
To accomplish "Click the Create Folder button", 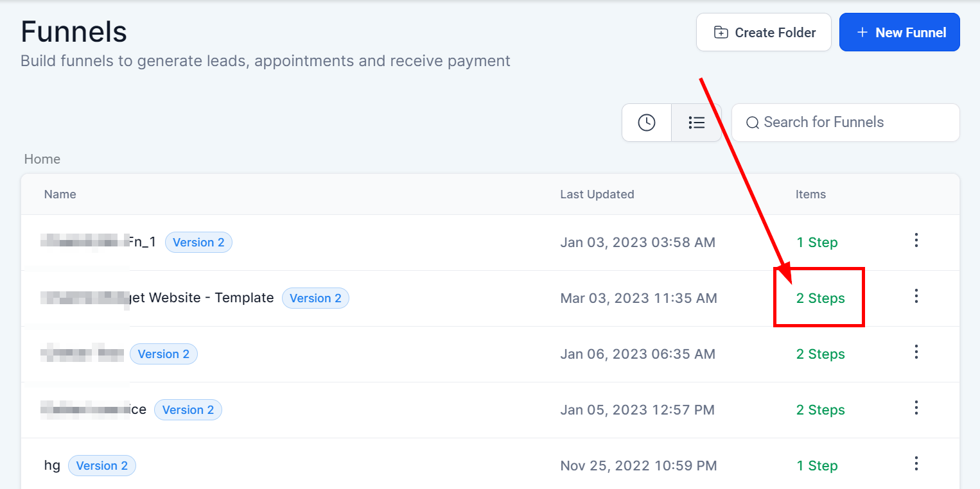I will (764, 32).
